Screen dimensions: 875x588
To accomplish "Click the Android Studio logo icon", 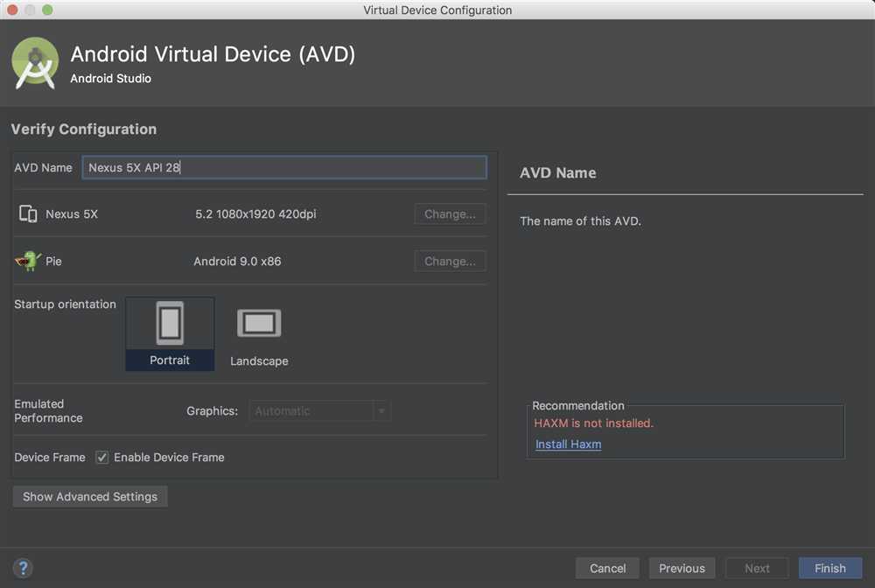I will click(35, 63).
